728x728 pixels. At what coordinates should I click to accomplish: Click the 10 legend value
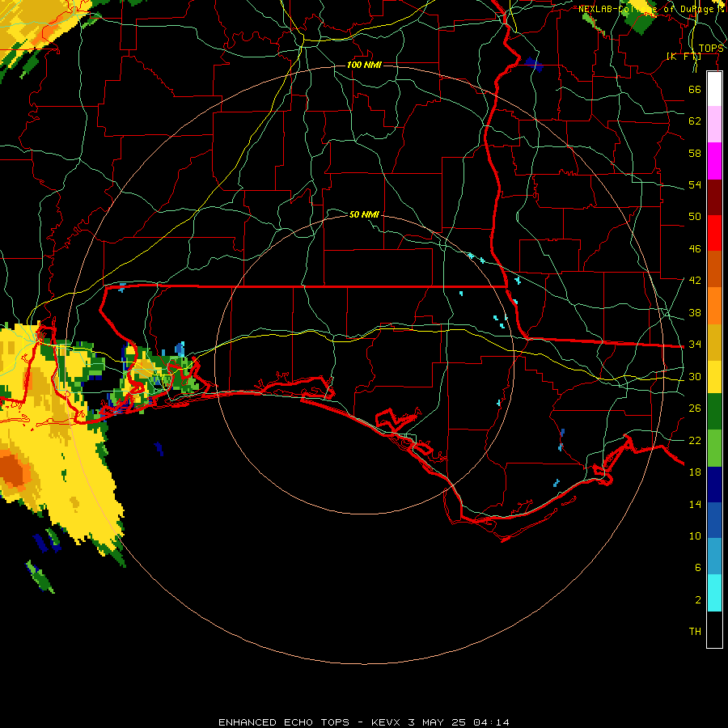pos(695,535)
